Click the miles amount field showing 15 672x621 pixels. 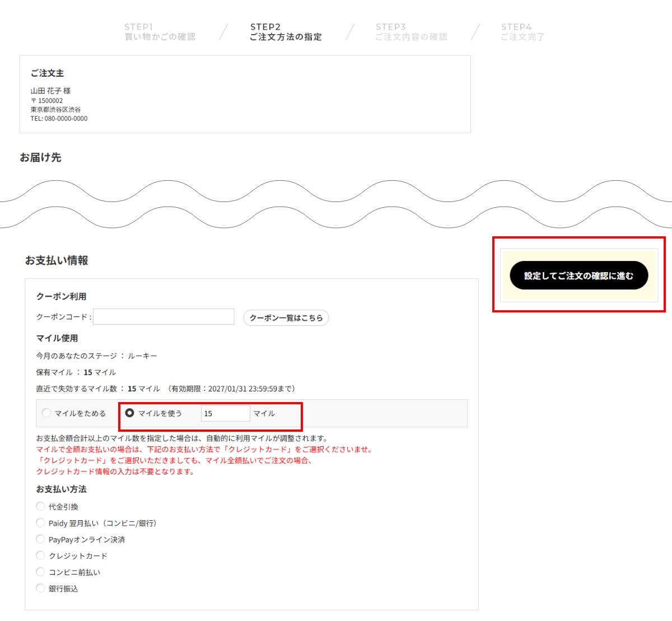coord(225,414)
